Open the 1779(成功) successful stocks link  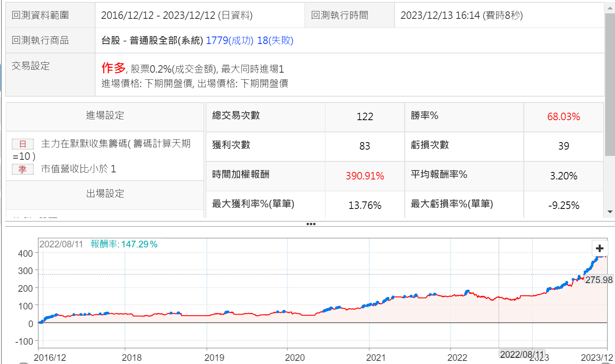pos(229,40)
